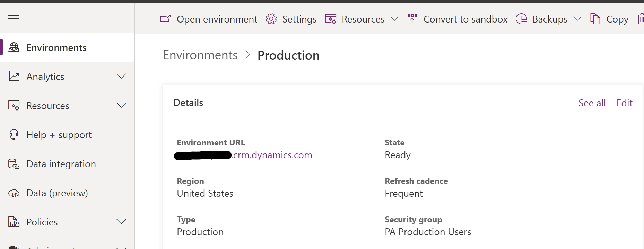
Task: Go to Environments in the sidebar
Action: coord(56,47)
